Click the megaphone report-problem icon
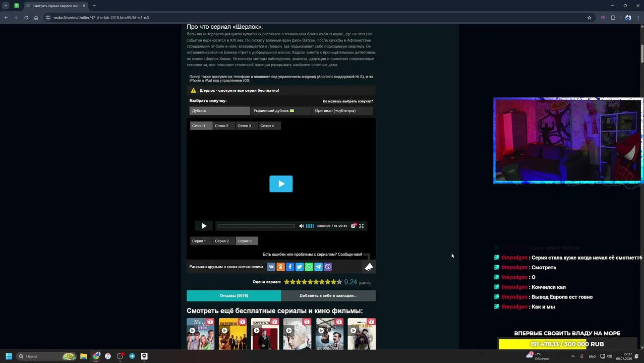644x363 pixels. coord(369,267)
